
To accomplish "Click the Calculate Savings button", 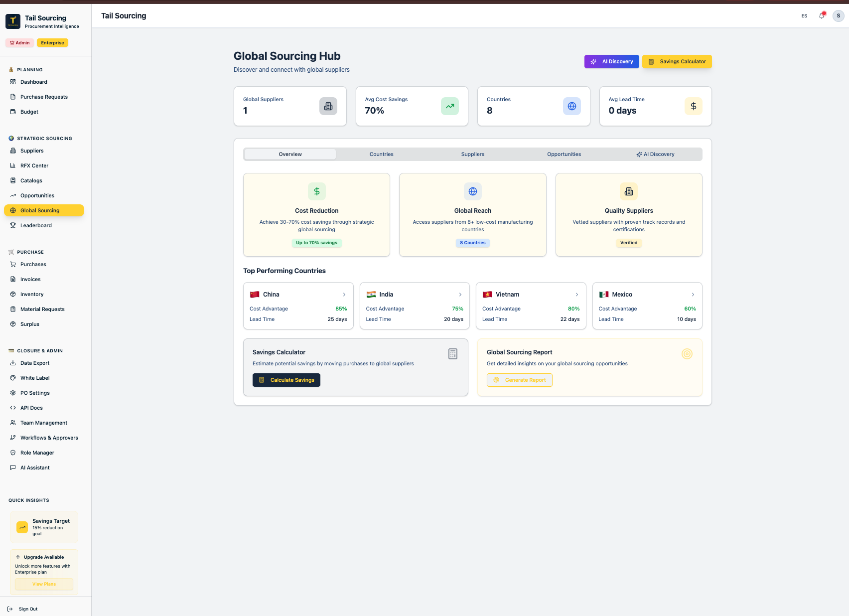I will (286, 380).
